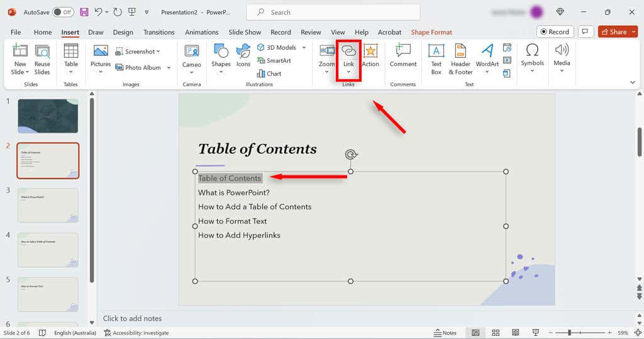Switch to the Shape Format tab

431,32
